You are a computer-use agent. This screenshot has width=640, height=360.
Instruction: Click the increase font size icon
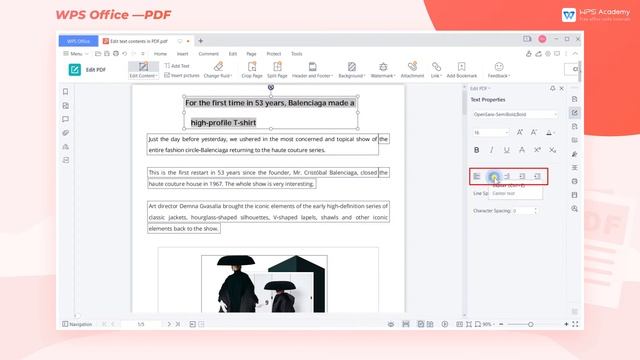pos(520,133)
